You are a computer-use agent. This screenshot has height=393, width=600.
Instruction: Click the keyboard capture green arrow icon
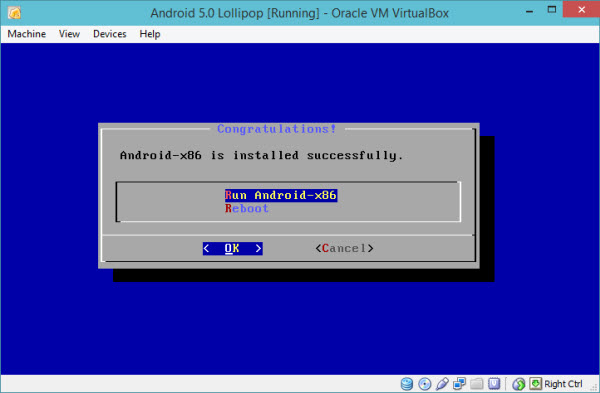(x=536, y=383)
